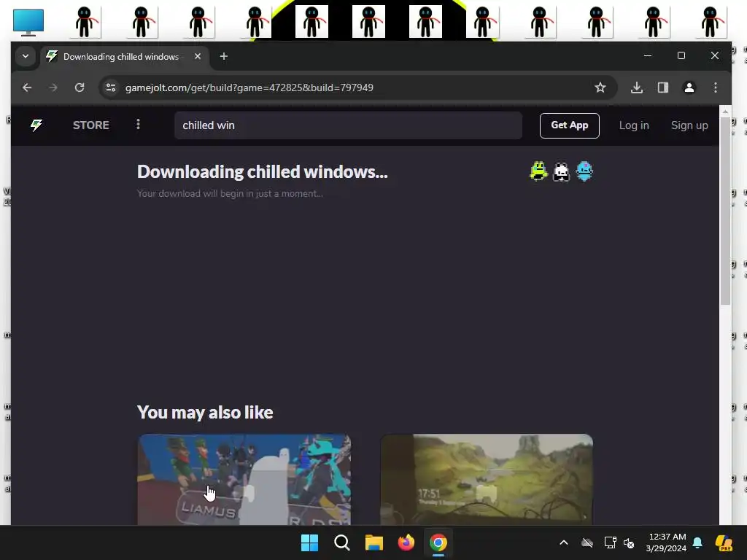The width and height of the screenshot is (747, 560).
Task: Open Chrome downloads tray icon
Action: (x=636, y=87)
